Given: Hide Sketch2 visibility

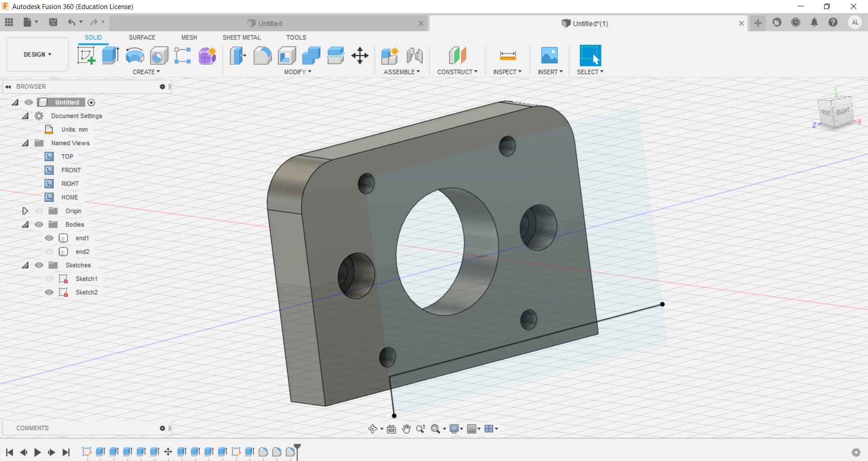Looking at the screenshot, I should click(49, 292).
